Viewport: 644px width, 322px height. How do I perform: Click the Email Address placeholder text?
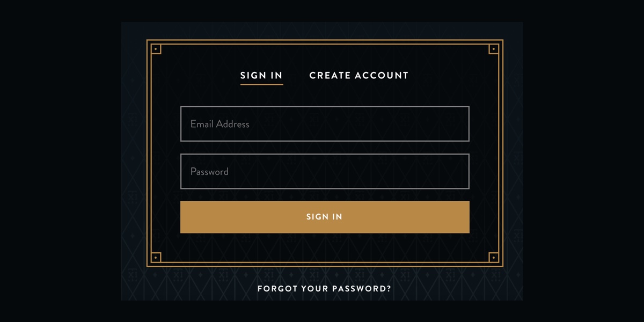pyautogui.click(x=220, y=124)
